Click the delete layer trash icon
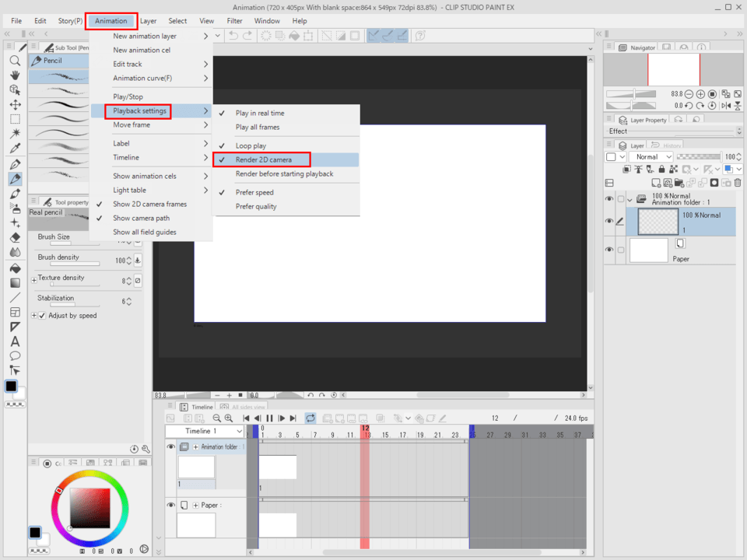This screenshot has height=560, width=747. pos(738,183)
